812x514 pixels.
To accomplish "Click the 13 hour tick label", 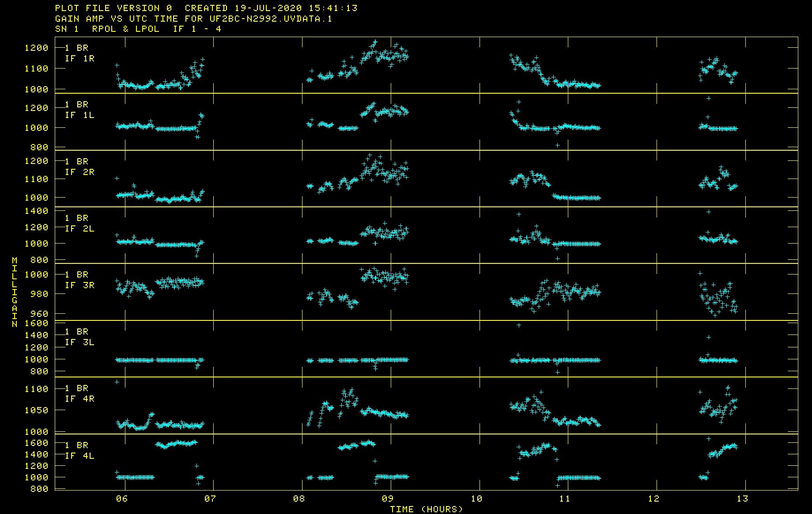I will 742,499.
